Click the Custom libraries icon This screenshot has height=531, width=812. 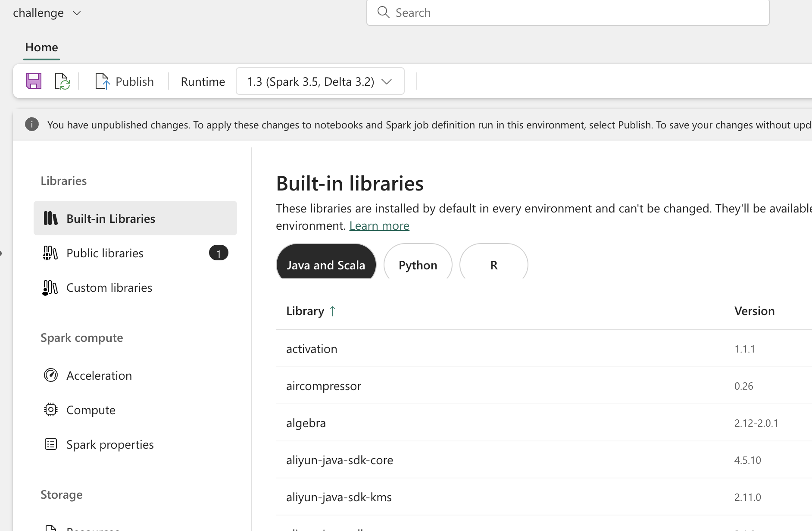coord(50,287)
